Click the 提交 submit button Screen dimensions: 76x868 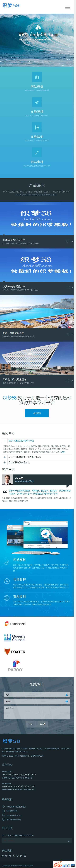click(30, 724)
